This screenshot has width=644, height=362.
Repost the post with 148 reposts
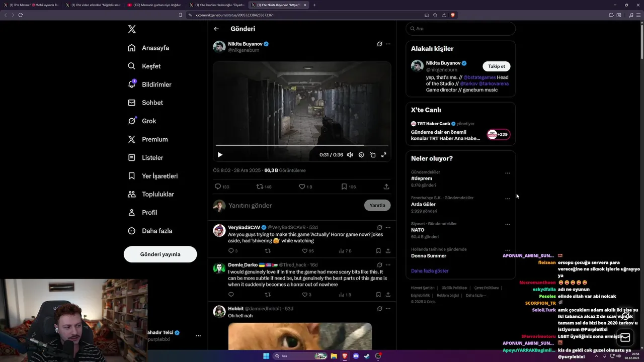[x=264, y=187]
